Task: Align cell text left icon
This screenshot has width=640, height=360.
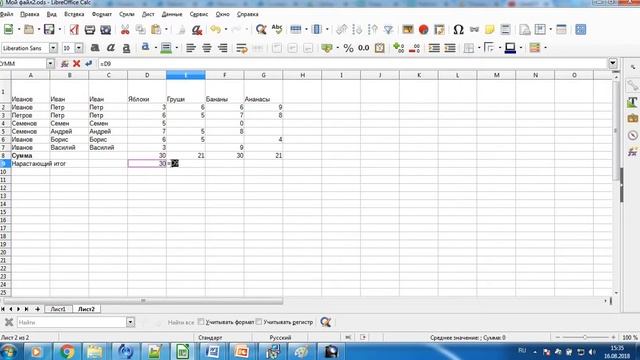Action: point(191,48)
